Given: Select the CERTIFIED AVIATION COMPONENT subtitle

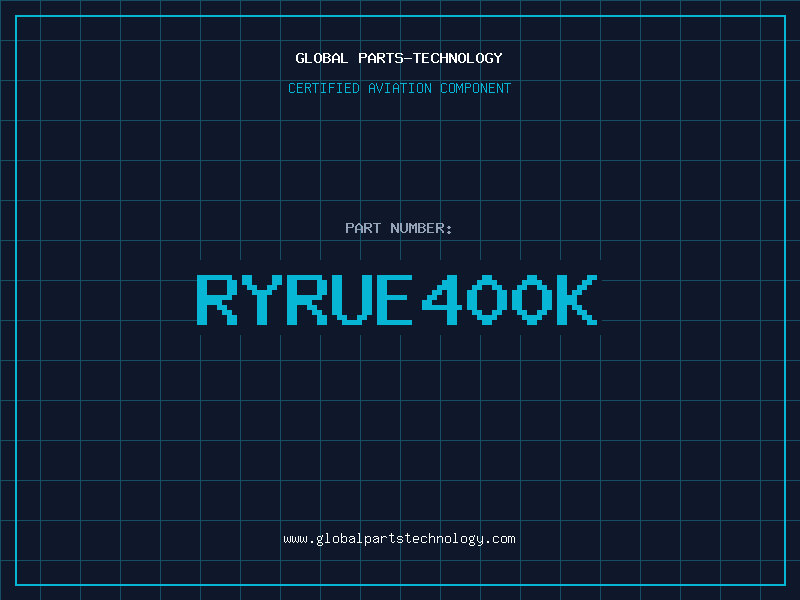Looking at the screenshot, I should click(399, 88).
